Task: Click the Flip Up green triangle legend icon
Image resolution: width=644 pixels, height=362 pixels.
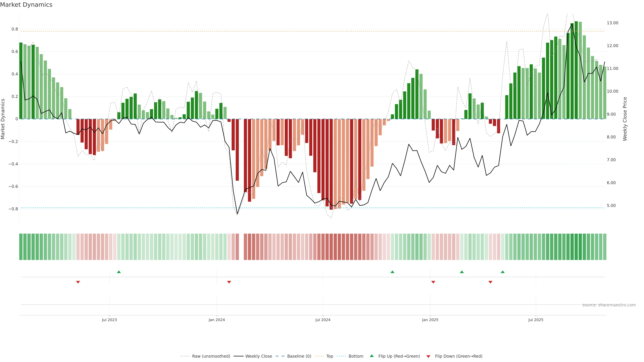Action: tap(372, 356)
